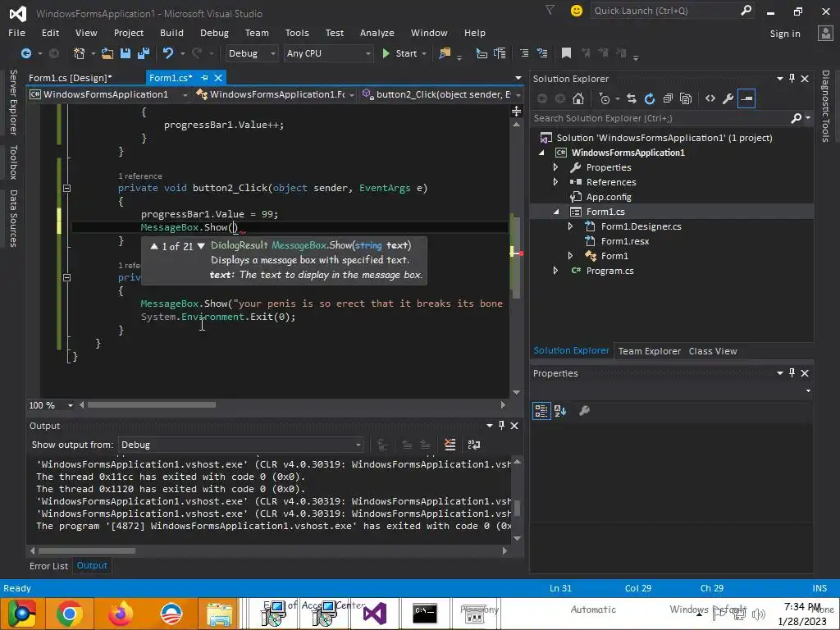
Task: Click the Find in Files toolbar icon
Action: coord(445,53)
